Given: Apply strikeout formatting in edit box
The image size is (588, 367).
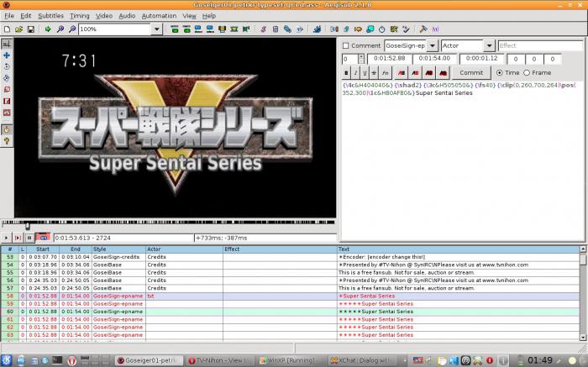Looking at the screenshot, I should pyautogui.click(x=374, y=73).
